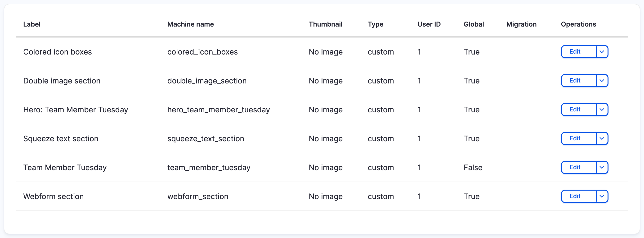
Task: Click the 'False' Global value
Action: coord(473,167)
